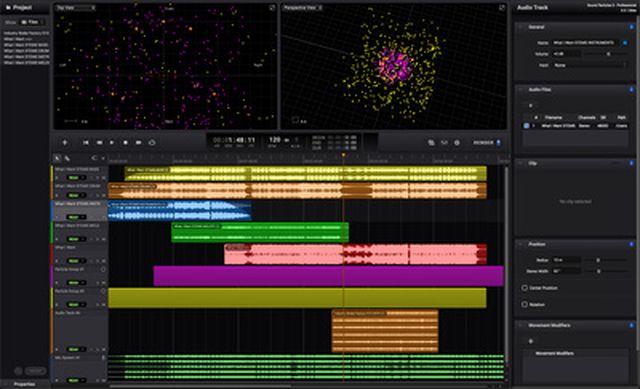Open the Properties tab at bottom left

[24, 384]
